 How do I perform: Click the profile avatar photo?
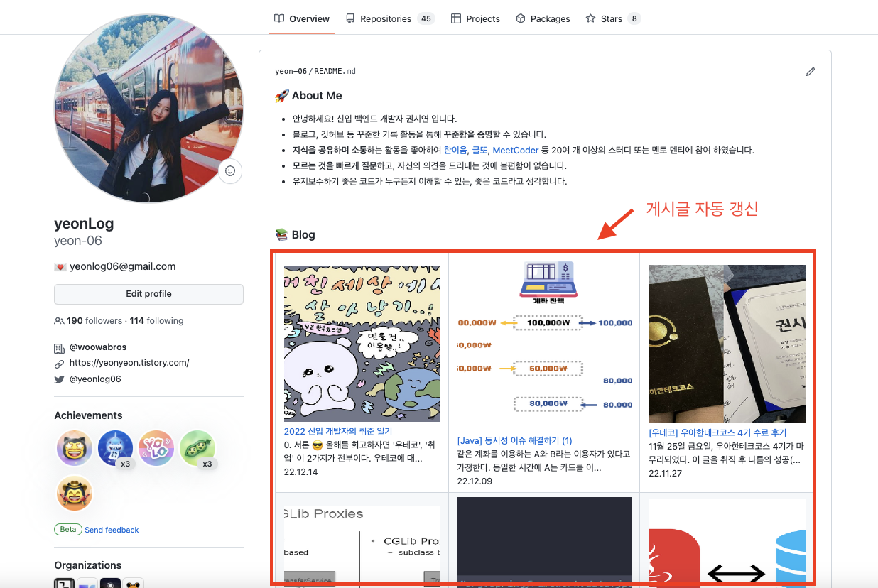(x=148, y=108)
